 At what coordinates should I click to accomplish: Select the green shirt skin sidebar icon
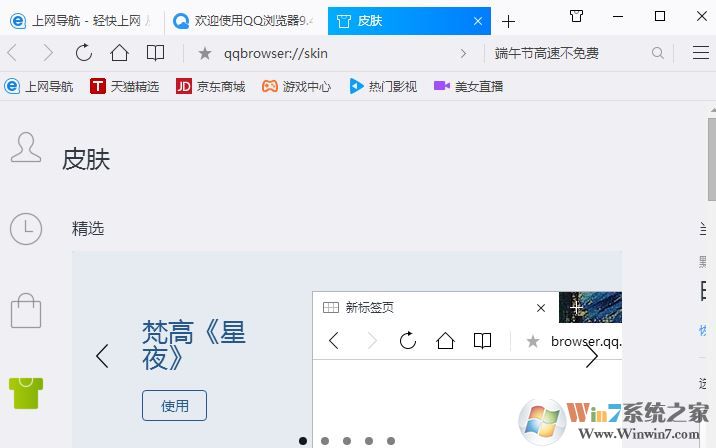pos(26,393)
